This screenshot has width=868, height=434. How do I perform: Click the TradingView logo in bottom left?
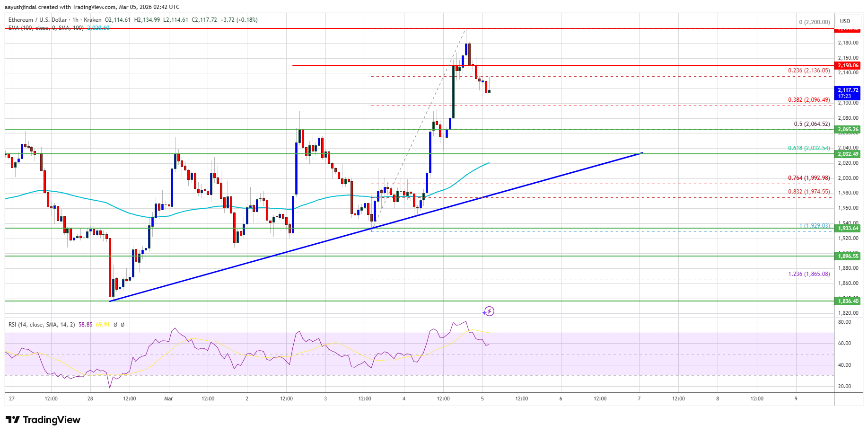pyautogui.click(x=43, y=420)
